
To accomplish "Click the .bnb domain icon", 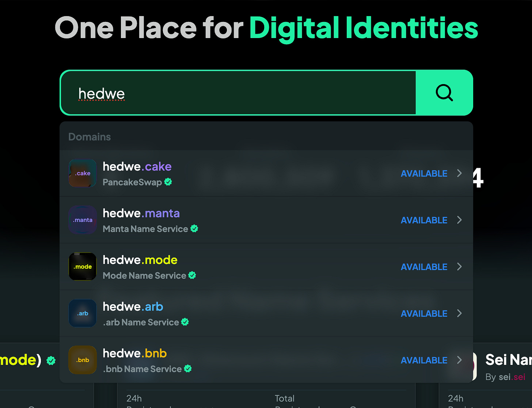I will pyautogui.click(x=83, y=360).
